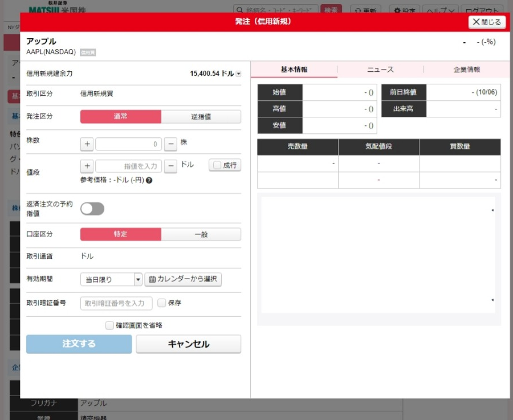Click the reference price help icon
Screen dimensions: 513x420
click(149, 180)
